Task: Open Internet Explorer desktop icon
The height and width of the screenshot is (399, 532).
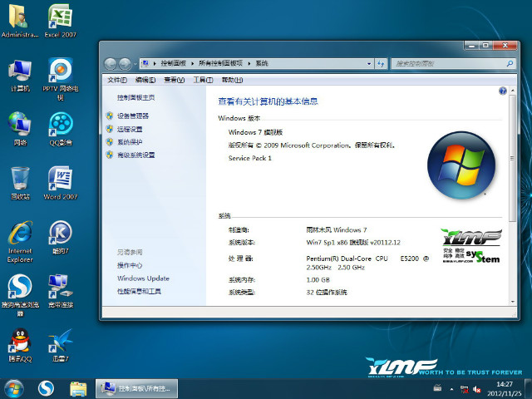Action: pos(20,242)
